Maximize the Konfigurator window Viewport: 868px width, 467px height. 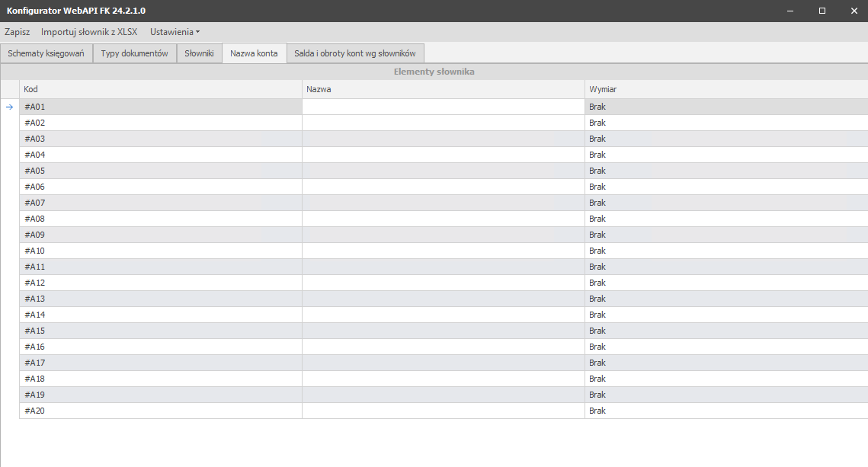822,11
